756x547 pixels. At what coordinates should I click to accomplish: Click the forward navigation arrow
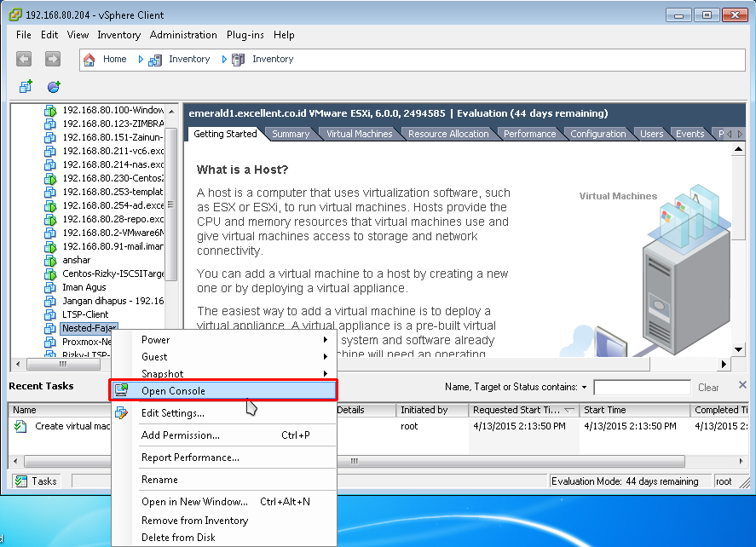[53, 59]
